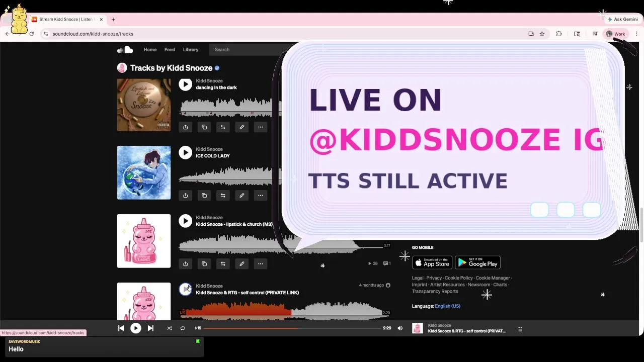Open the next up queue icon

[x=520, y=329]
